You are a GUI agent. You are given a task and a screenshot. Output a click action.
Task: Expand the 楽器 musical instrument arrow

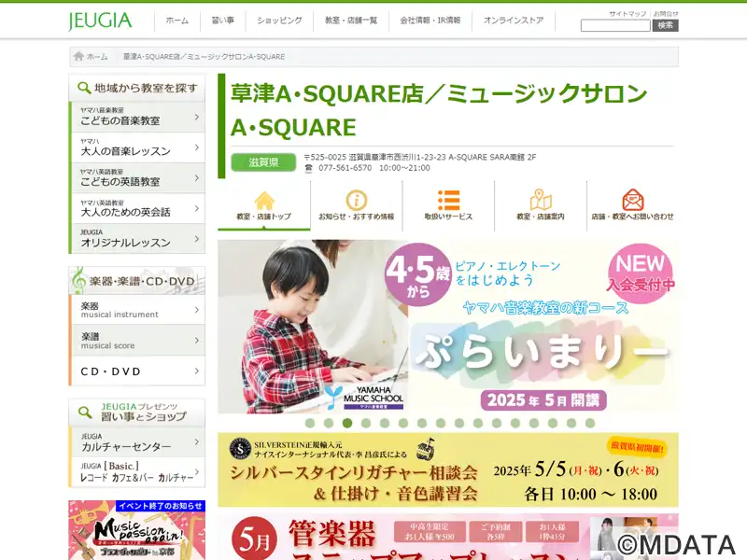click(197, 310)
